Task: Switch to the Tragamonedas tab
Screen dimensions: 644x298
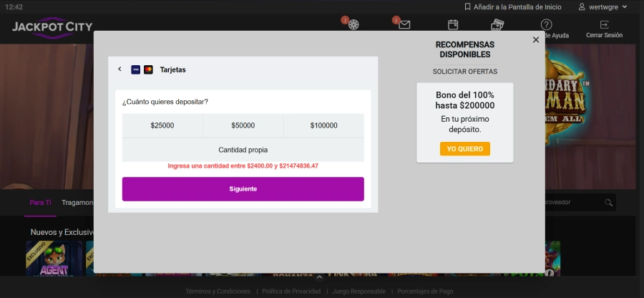Action: 77,203
